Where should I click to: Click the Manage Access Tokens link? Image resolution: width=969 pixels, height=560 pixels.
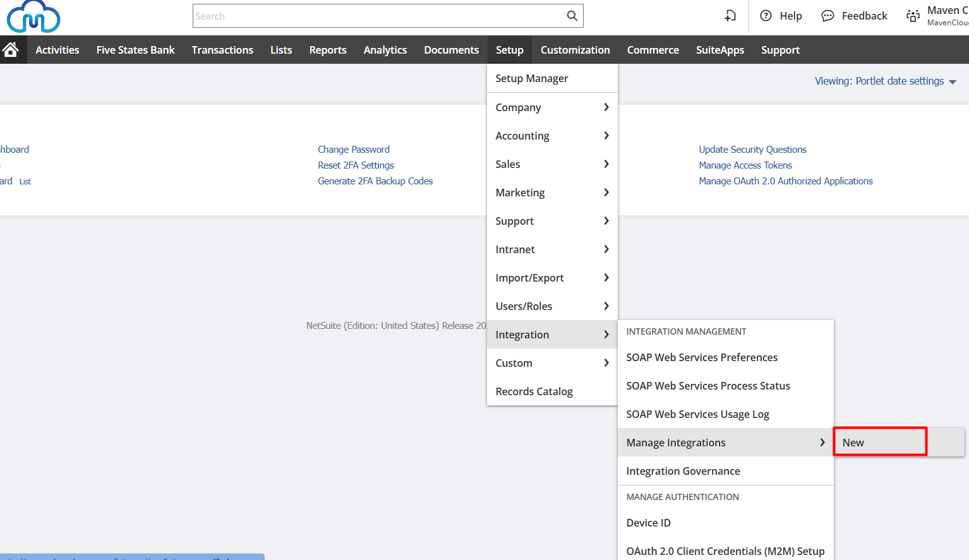point(745,165)
